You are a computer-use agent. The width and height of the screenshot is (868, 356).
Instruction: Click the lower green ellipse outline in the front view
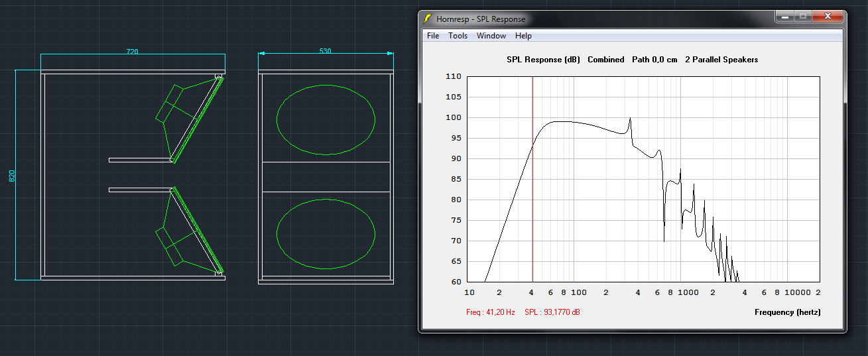[x=326, y=199]
